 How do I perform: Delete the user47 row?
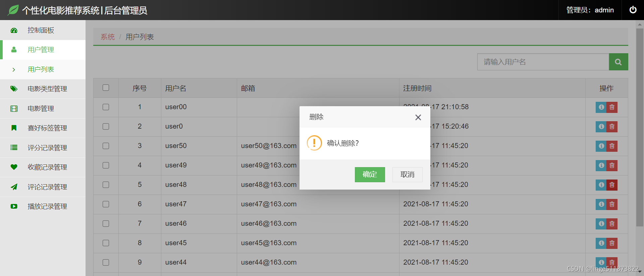[612, 204]
